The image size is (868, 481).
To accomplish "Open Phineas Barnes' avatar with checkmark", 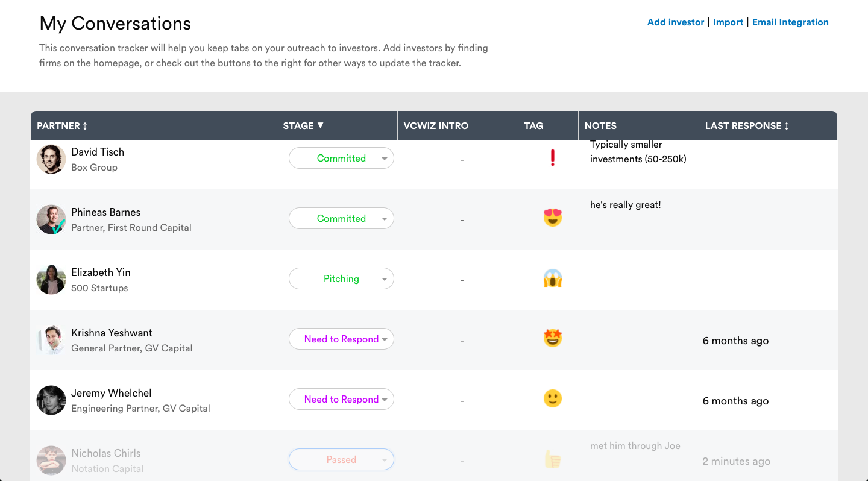I will (x=51, y=219).
